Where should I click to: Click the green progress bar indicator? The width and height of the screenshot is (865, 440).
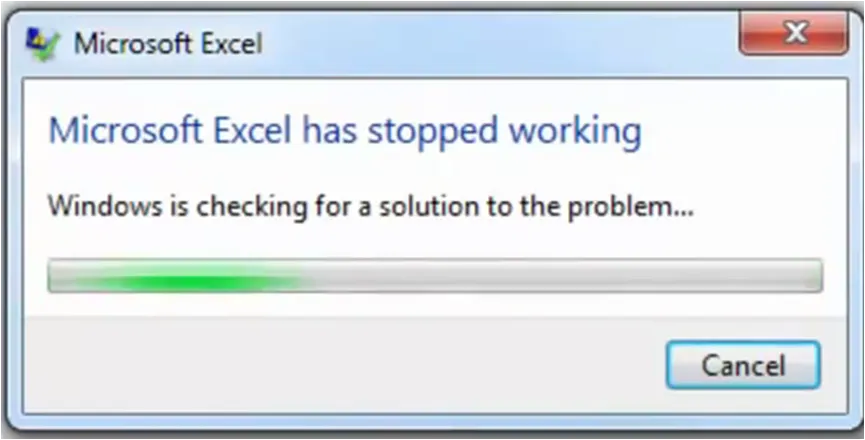coord(177,276)
